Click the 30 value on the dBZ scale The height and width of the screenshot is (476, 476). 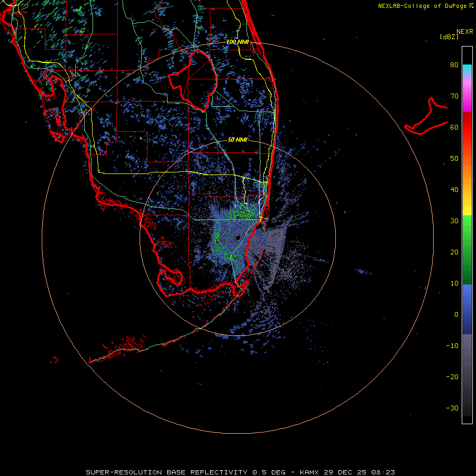(454, 221)
